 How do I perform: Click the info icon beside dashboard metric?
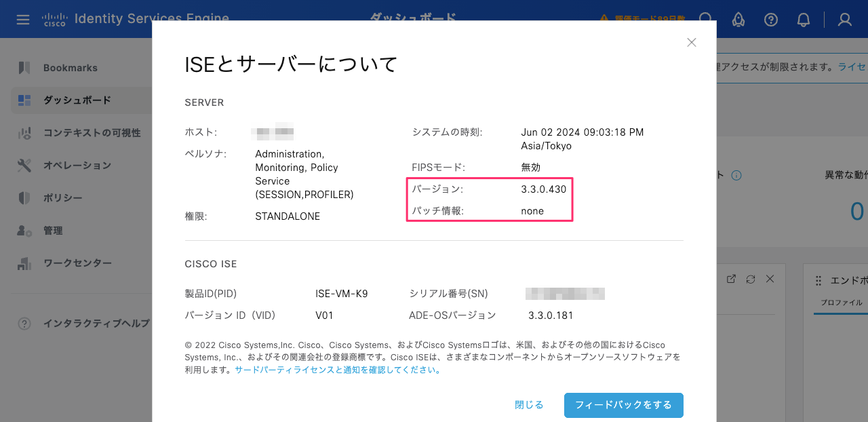[736, 175]
